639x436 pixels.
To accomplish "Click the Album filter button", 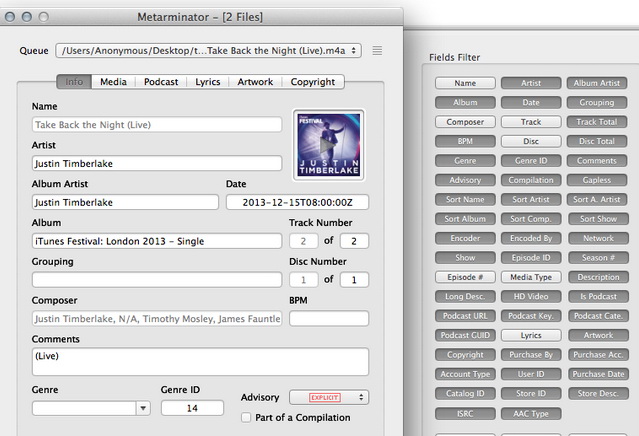I will 465,103.
